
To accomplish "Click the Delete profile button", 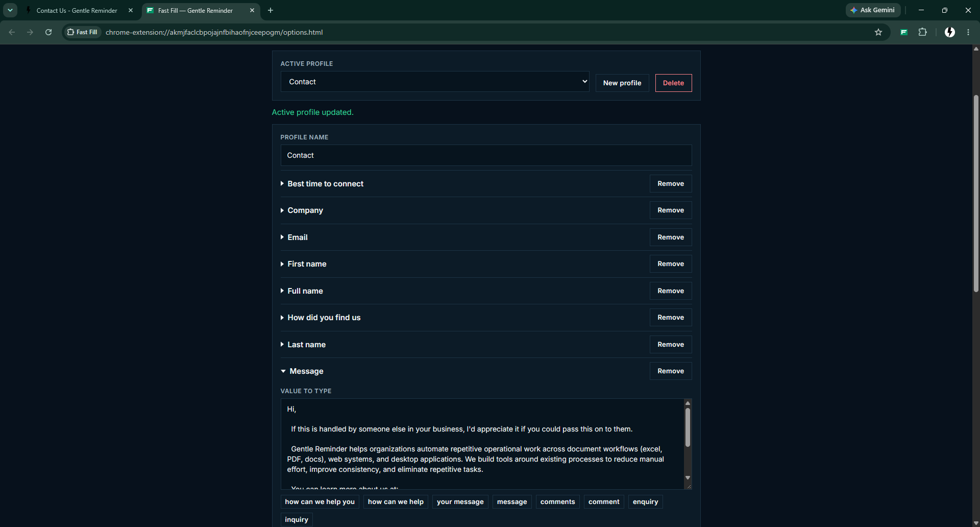I will 673,83.
